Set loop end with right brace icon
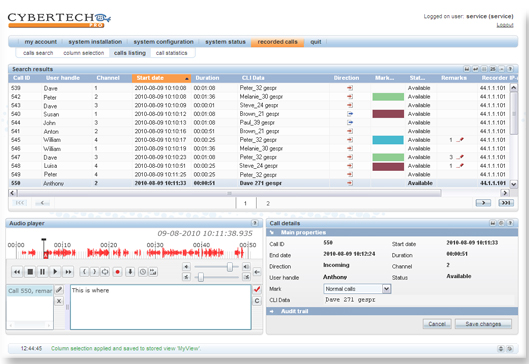This screenshot has width=529, height=364. click(94, 272)
